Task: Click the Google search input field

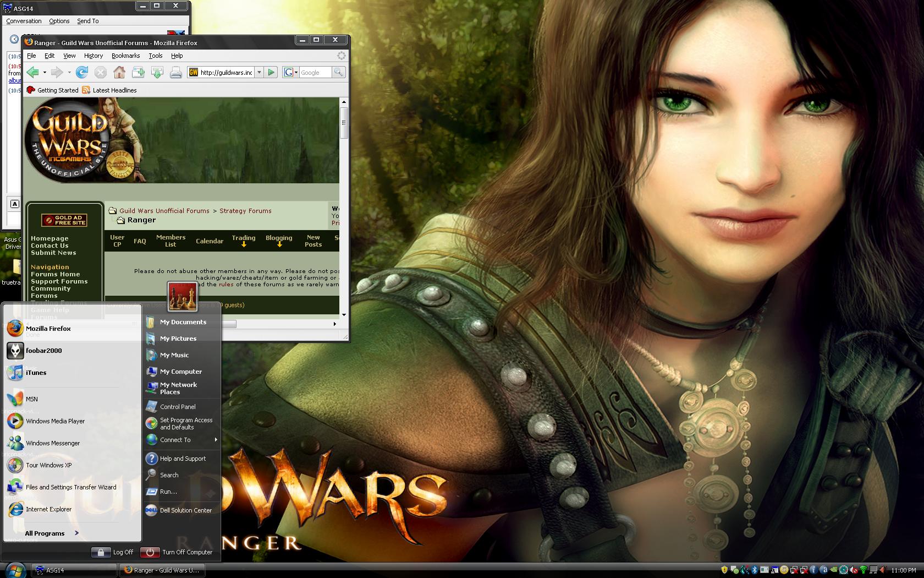Action: pyautogui.click(x=315, y=72)
